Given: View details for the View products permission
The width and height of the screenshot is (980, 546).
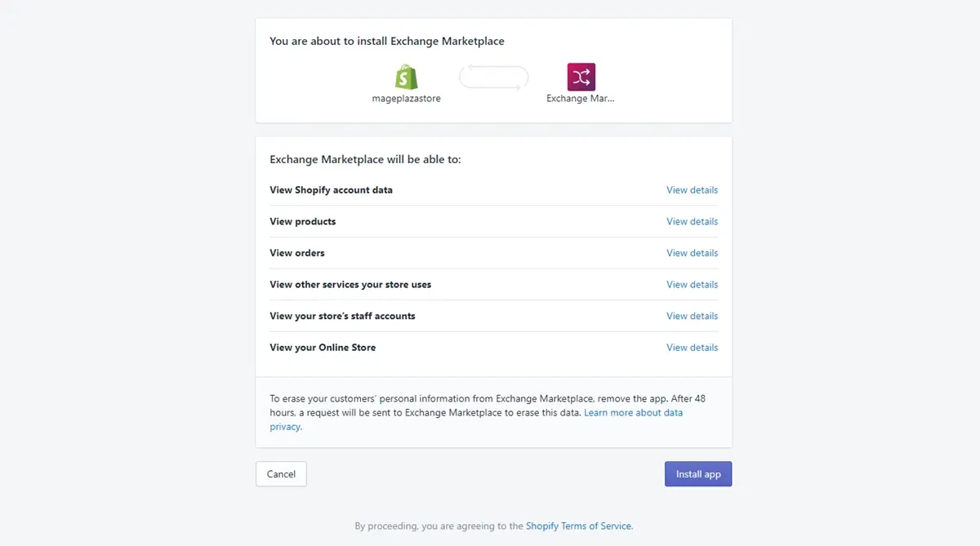Looking at the screenshot, I should [692, 221].
